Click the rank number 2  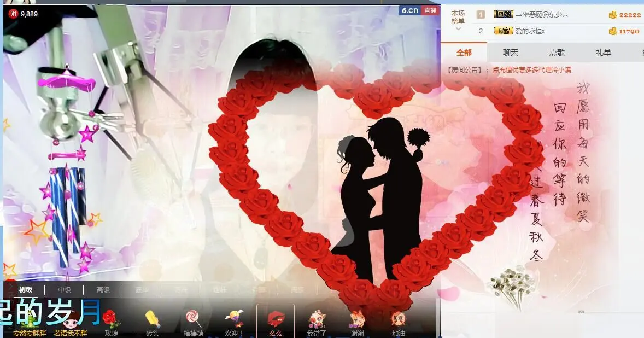pyautogui.click(x=481, y=31)
